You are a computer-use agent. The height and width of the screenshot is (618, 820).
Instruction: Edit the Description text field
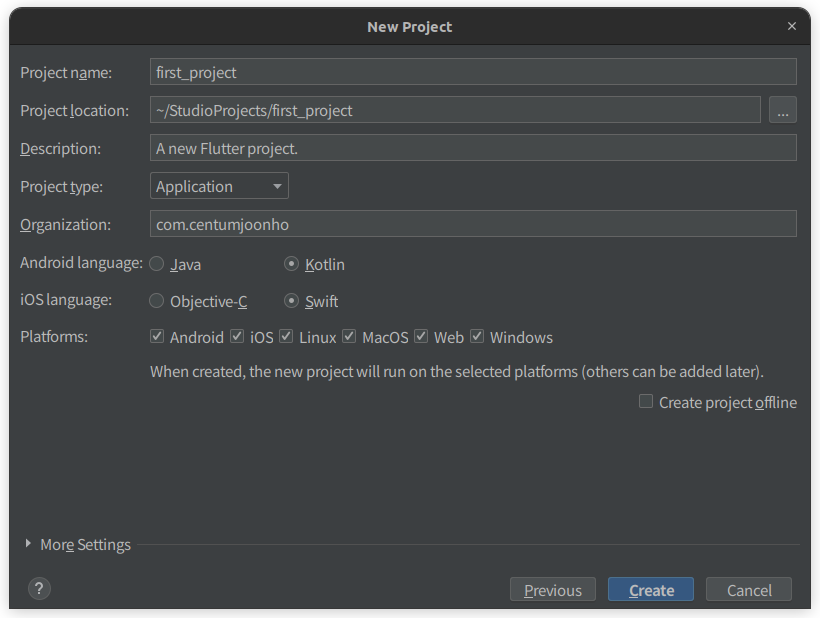473,148
